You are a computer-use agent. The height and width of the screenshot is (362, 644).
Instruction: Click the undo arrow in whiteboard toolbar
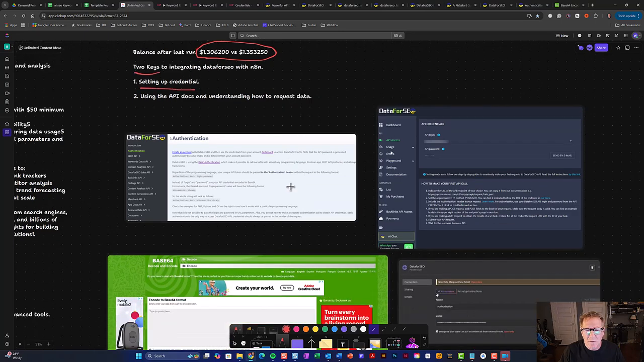click(x=424, y=338)
